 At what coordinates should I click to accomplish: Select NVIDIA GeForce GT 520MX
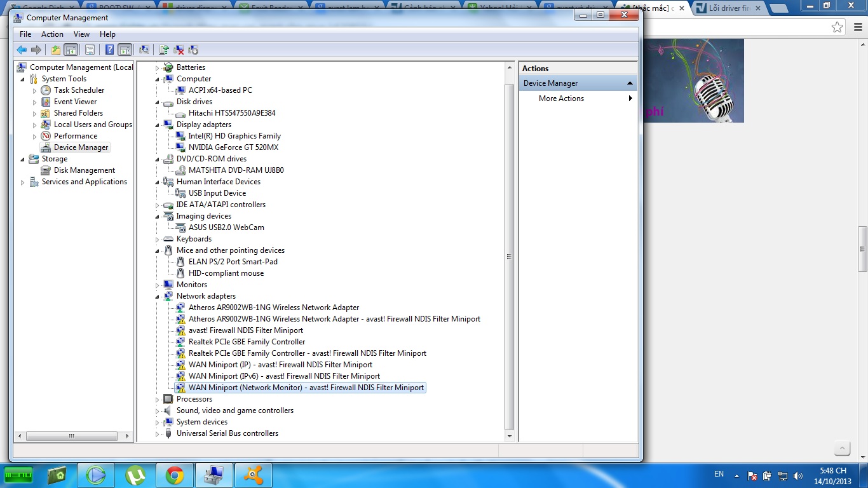[x=233, y=147]
